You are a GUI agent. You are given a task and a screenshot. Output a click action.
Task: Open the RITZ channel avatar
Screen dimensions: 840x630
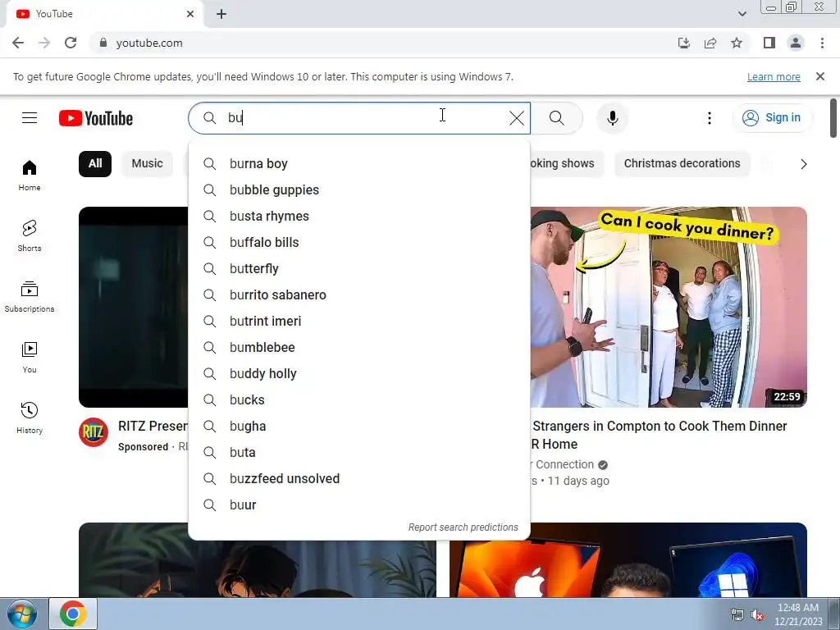point(94,432)
